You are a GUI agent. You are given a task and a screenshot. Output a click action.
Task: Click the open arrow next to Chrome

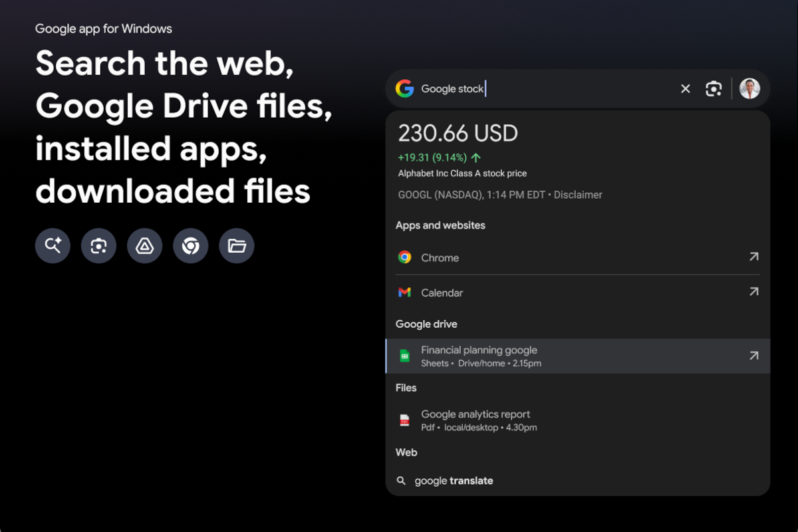tap(753, 256)
